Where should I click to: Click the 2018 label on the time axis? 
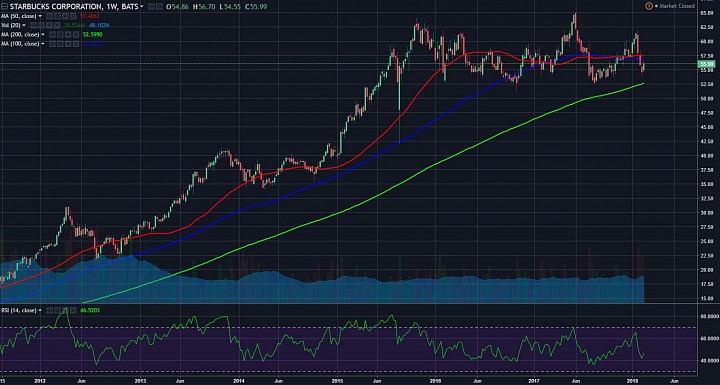coord(633,381)
